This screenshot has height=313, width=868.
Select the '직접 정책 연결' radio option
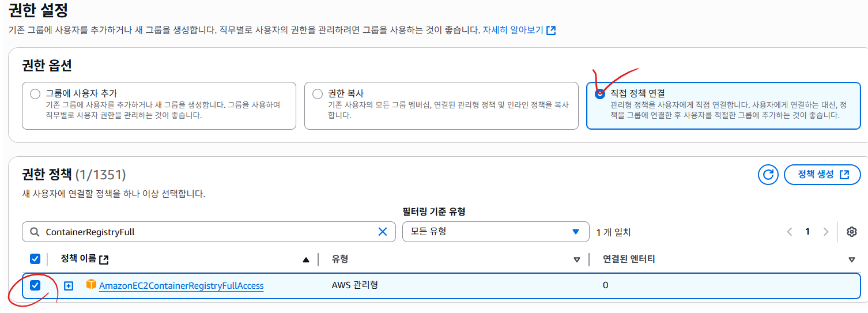[x=600, y=93]
